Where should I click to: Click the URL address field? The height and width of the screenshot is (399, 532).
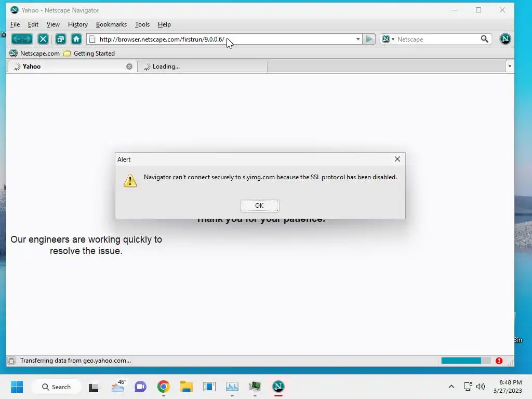225,39
